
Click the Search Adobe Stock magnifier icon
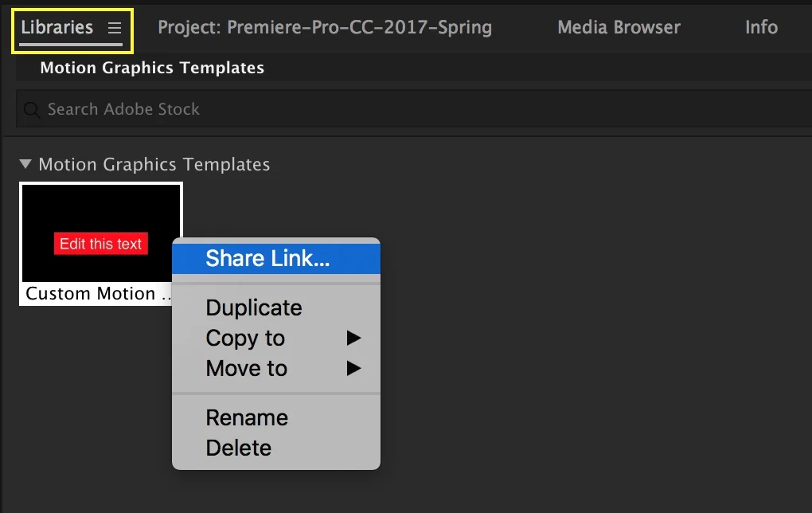[32, 110]
